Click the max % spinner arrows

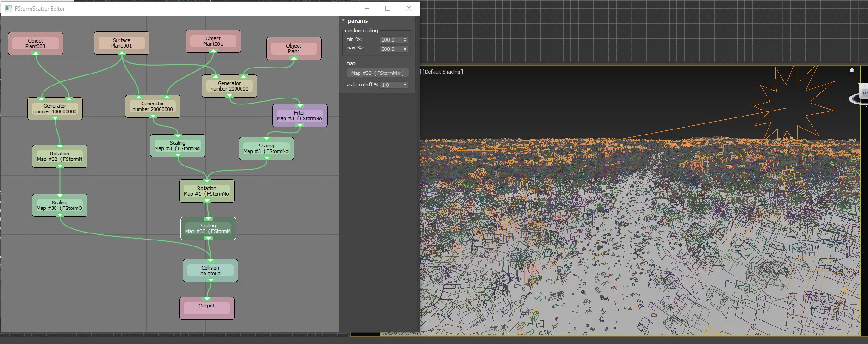405,49
